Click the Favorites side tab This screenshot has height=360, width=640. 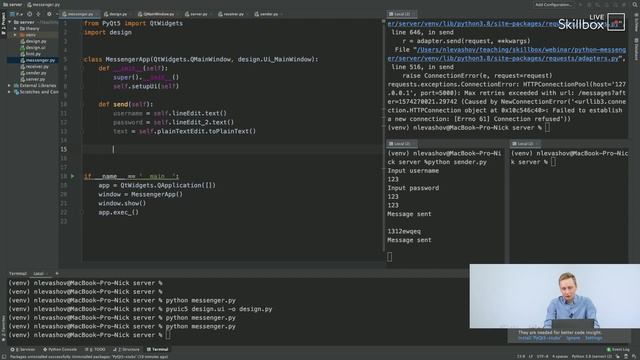3,327
